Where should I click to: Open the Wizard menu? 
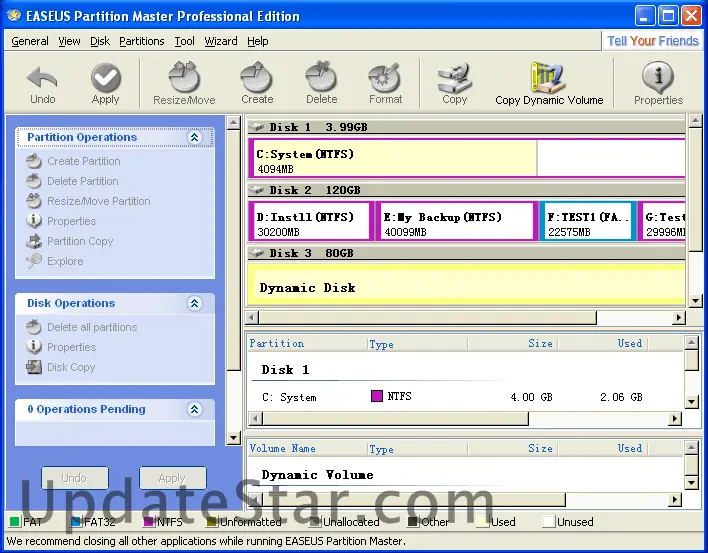tap(220, 41)
